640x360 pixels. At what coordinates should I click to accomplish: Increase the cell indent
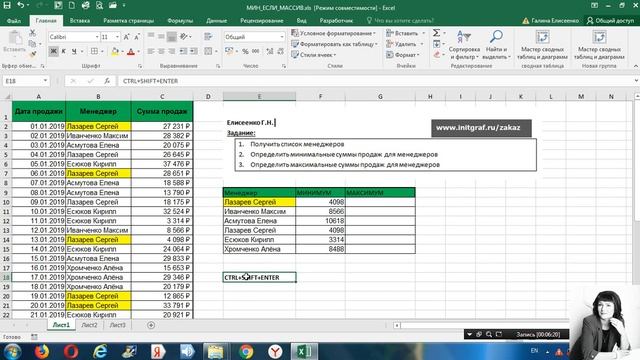(193, 51)
